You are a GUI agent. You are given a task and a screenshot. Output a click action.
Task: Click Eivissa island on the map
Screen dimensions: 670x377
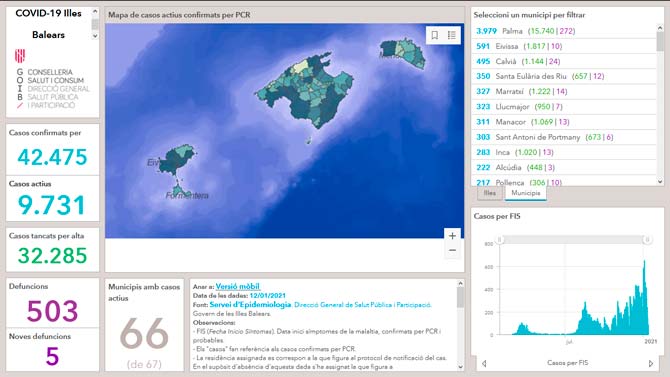tap(176, 159)
